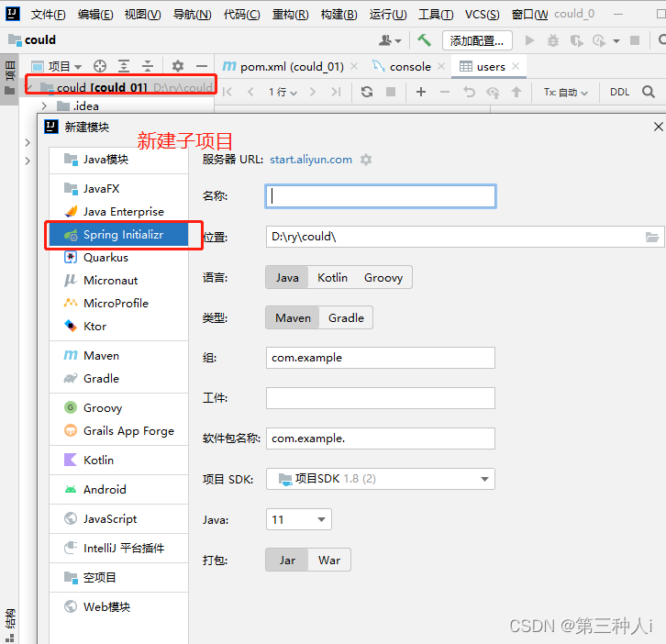This screenshot has height=644, width=666.
Task: Open project panel settings gear
Action: (x=178, y=66)
